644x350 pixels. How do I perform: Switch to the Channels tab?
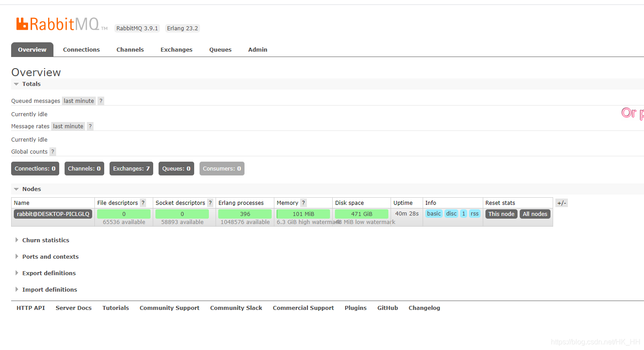point(130,49)
